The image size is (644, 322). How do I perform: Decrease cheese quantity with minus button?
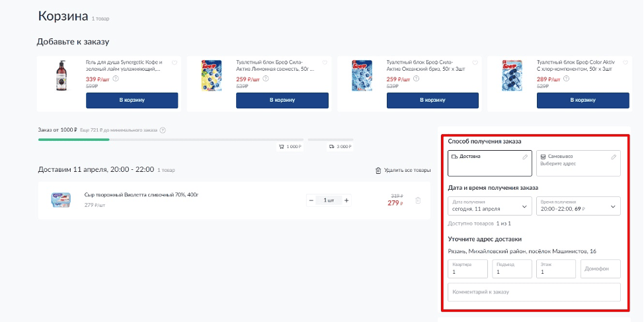pyautogui.click(x=311, y=200)
